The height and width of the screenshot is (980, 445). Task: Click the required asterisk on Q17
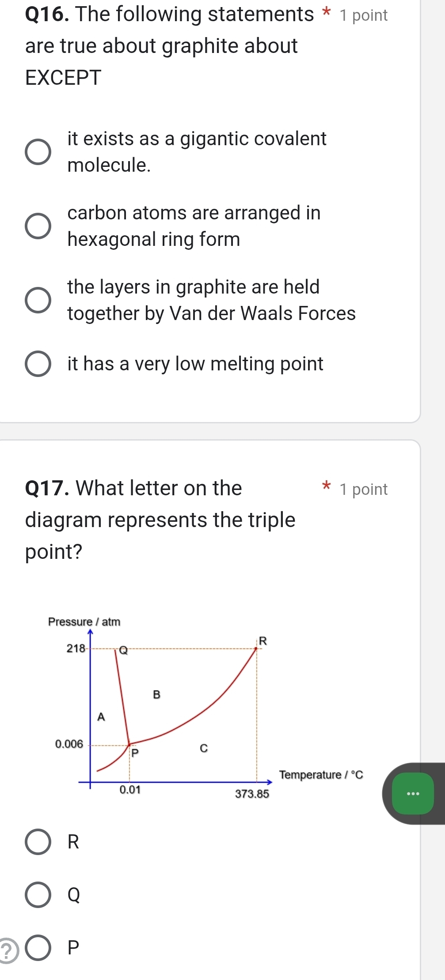pyautogui.click(x=325, y=486)
